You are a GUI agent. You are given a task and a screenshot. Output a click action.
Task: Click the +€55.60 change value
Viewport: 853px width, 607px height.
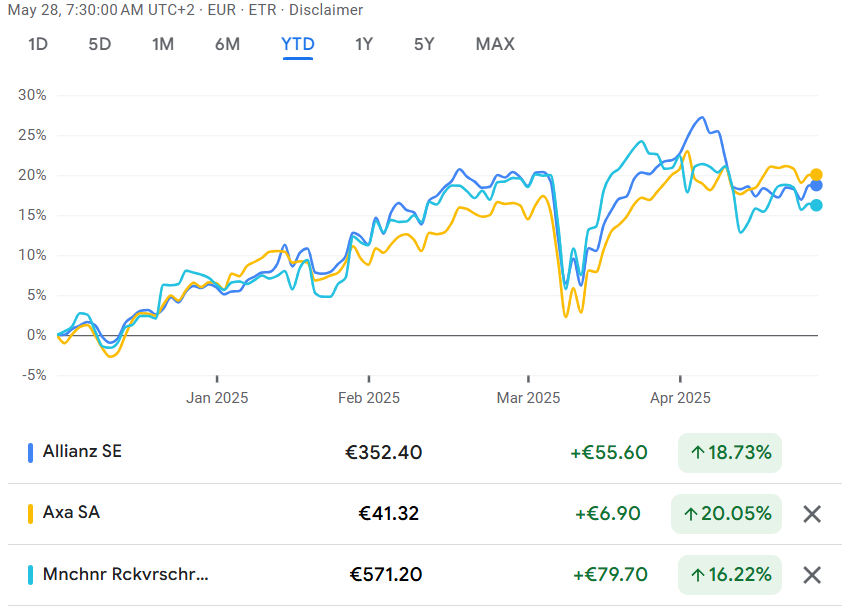[609, 453]
